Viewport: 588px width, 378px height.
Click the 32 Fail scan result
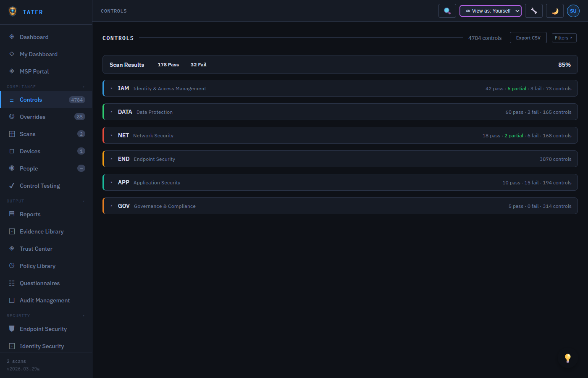199,65
